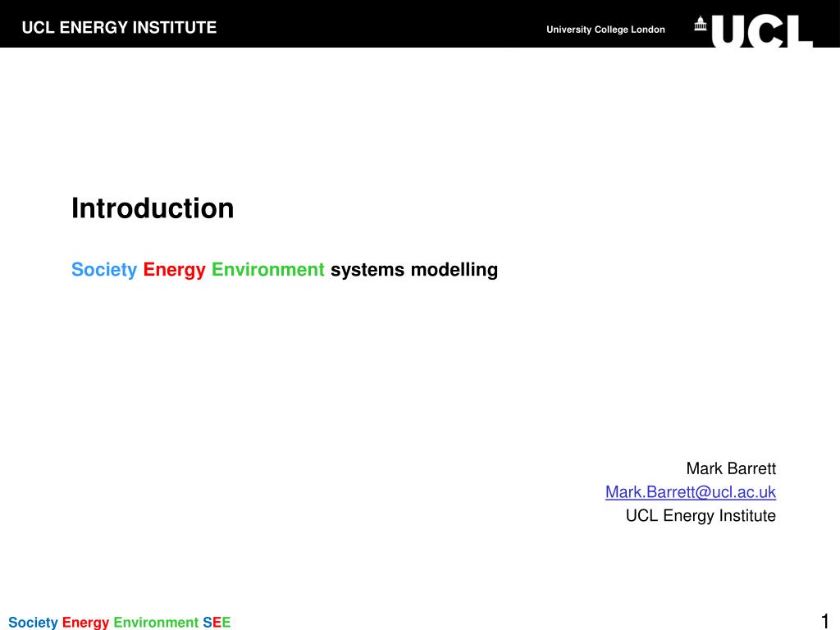Click the UCL logo in the header
840x630 pixels.
click(x=762, y=30)
